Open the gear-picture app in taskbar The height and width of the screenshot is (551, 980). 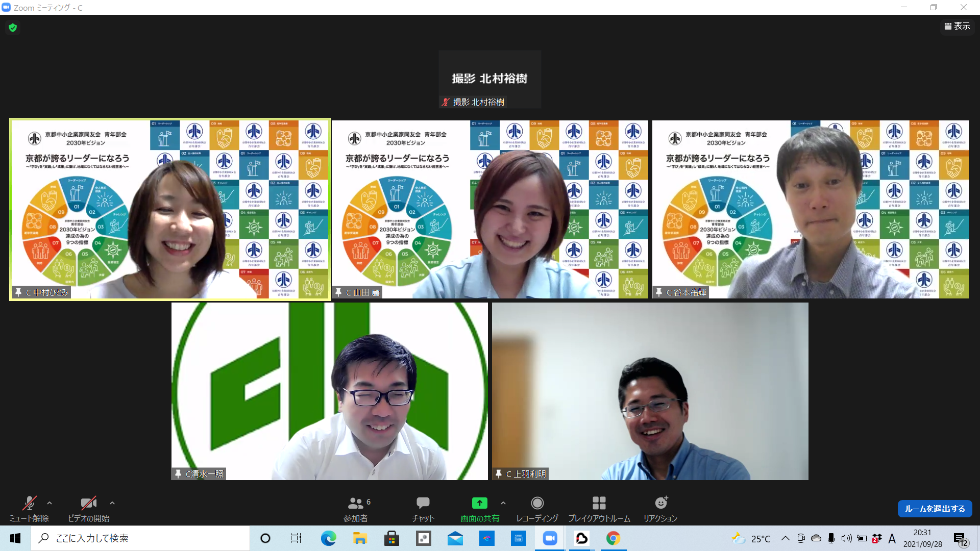(x=423, y=538)
